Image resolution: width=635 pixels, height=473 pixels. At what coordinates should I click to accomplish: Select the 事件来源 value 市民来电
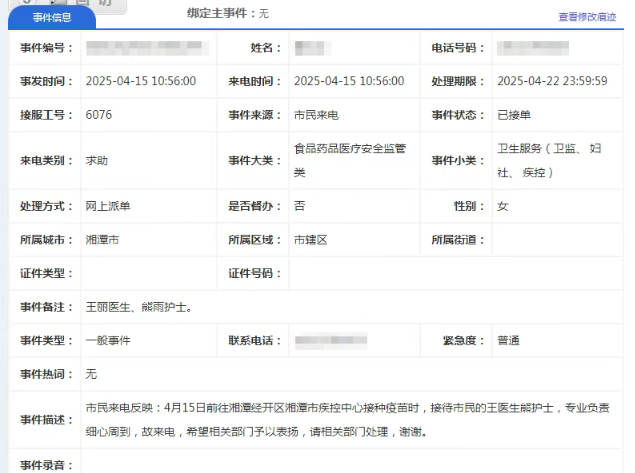pyautogui.click(x=316, y=115)
